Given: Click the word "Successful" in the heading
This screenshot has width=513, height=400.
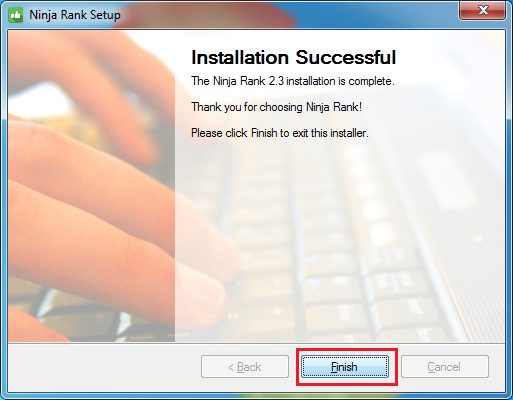Looking at the screenshot, I should 346,57.
